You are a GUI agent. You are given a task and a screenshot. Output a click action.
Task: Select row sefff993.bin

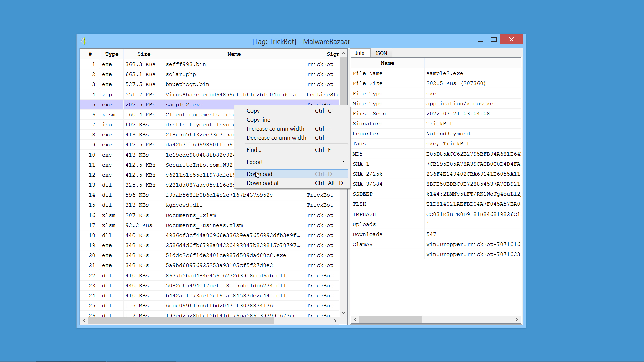[x=210, y=64]
